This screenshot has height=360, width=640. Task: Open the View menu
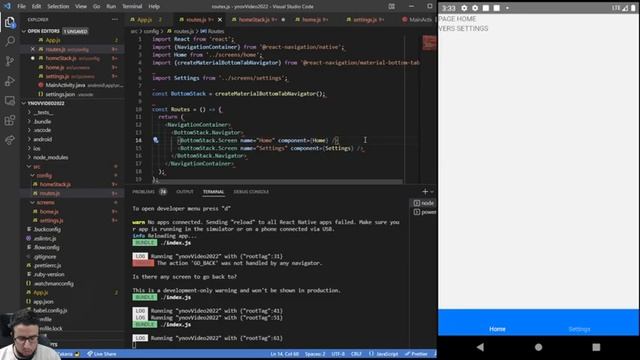pos(81,6)
